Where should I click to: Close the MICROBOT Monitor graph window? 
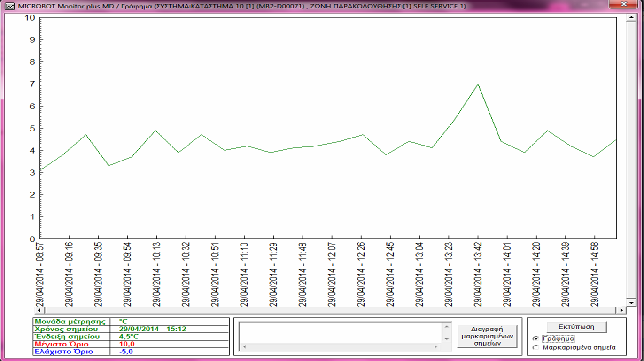pyautogui.click(x=623, y=5)
